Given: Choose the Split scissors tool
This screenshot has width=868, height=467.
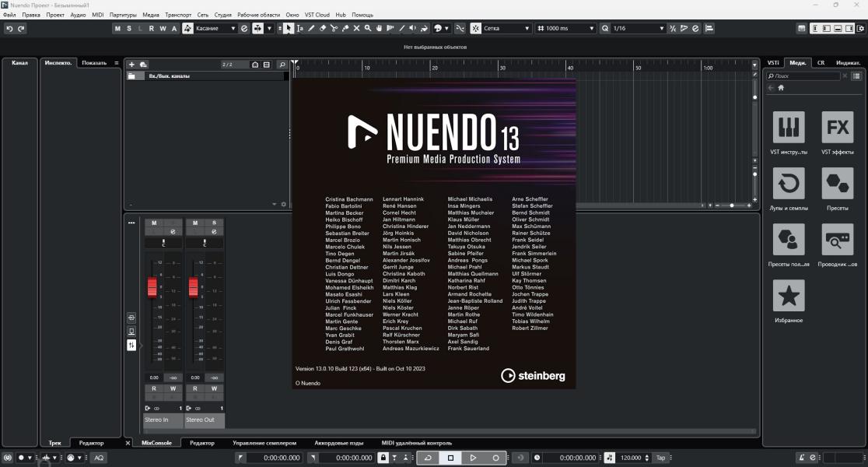Looking at the screenshot, I should 334,28.
